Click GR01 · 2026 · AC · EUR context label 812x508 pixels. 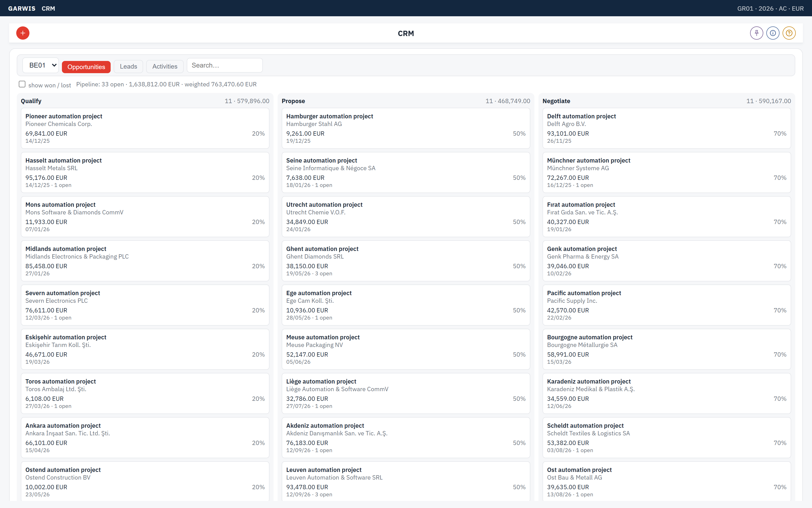tap(770, 8)
